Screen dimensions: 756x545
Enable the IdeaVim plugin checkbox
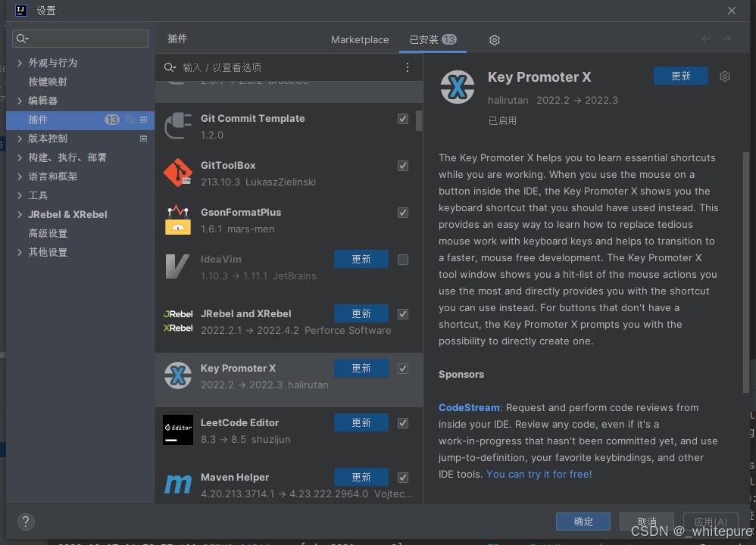click(403, 260)
